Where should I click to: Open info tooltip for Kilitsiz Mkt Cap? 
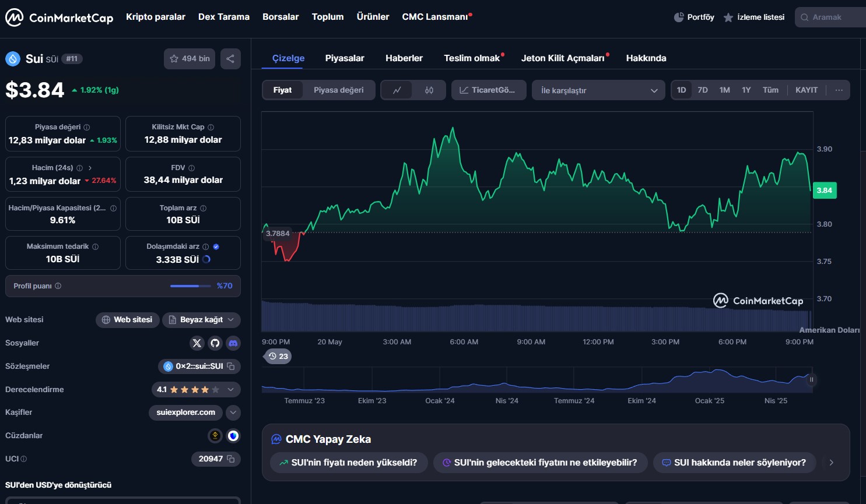pos(211,127)
